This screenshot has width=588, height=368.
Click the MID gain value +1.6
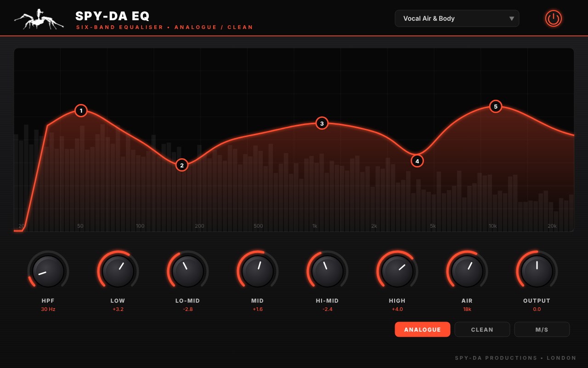258,309
